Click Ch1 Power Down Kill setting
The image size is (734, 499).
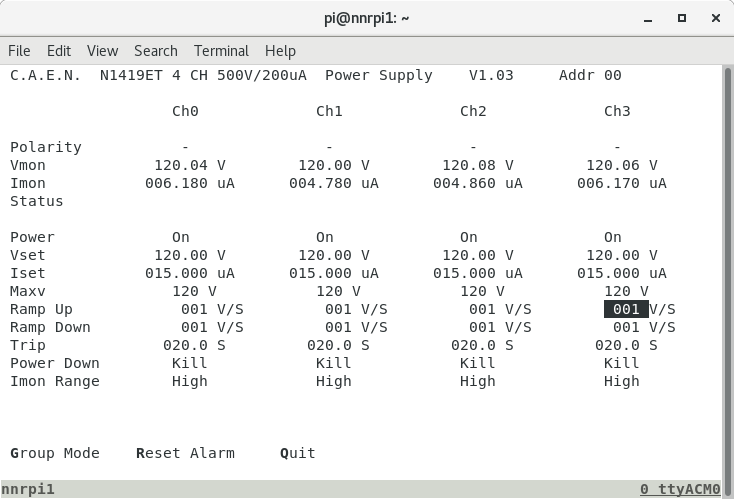click(333, 363)
